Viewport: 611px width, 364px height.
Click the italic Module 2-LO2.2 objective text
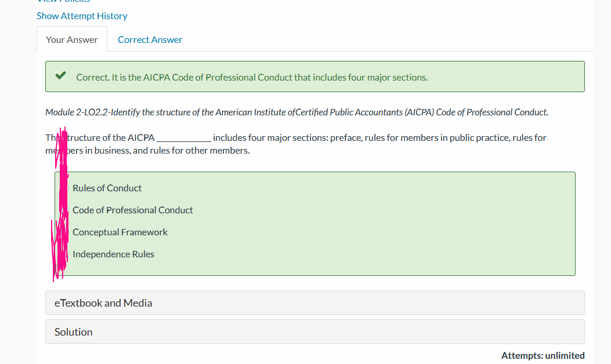click(297, 112)
